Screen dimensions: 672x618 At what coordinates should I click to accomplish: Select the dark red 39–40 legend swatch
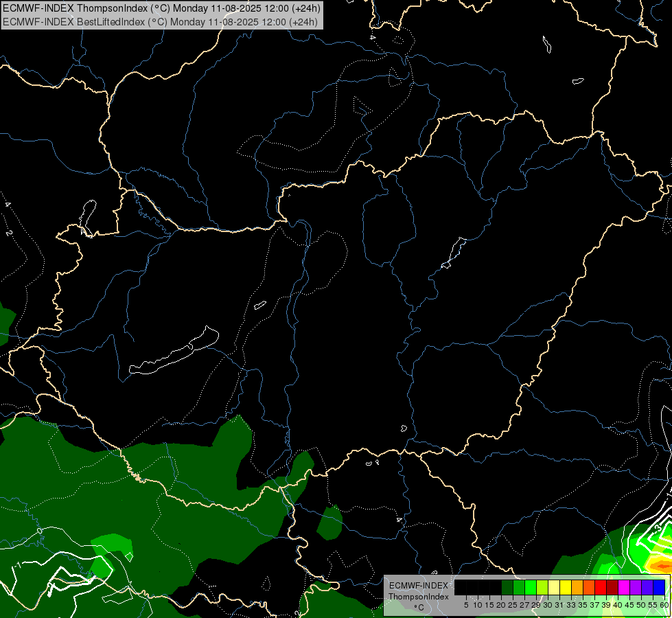(x=612, y=587)
